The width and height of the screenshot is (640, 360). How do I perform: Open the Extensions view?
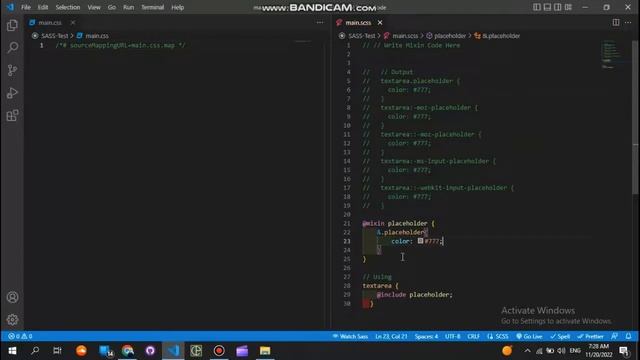[12, 116]
